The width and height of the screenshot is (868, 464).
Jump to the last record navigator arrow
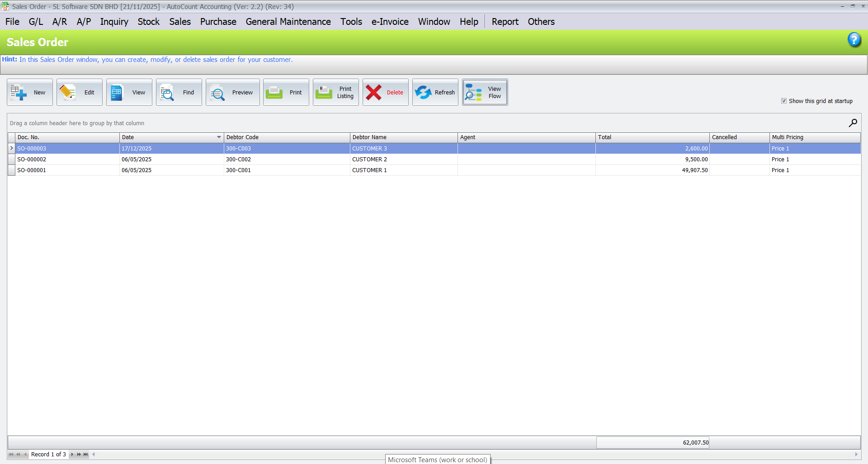click(x=85, y=455)
